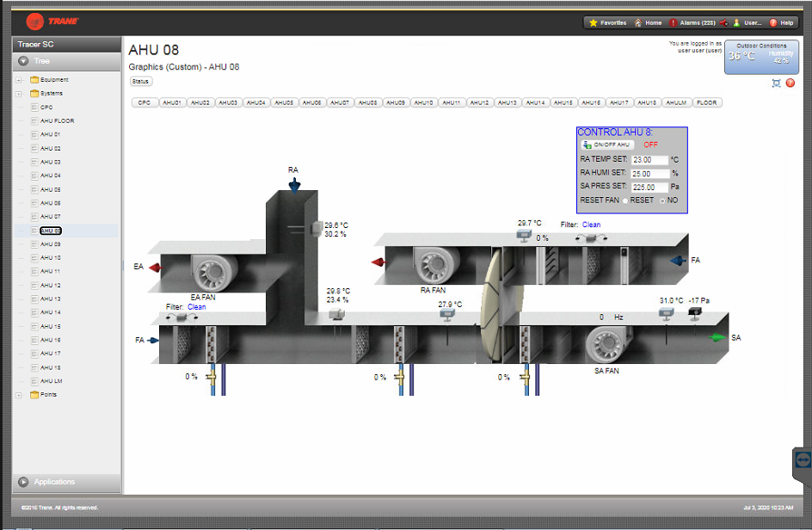Open AHU 09 in tree
This screenshot has width=812, height=530.
[x=50, y=244]
